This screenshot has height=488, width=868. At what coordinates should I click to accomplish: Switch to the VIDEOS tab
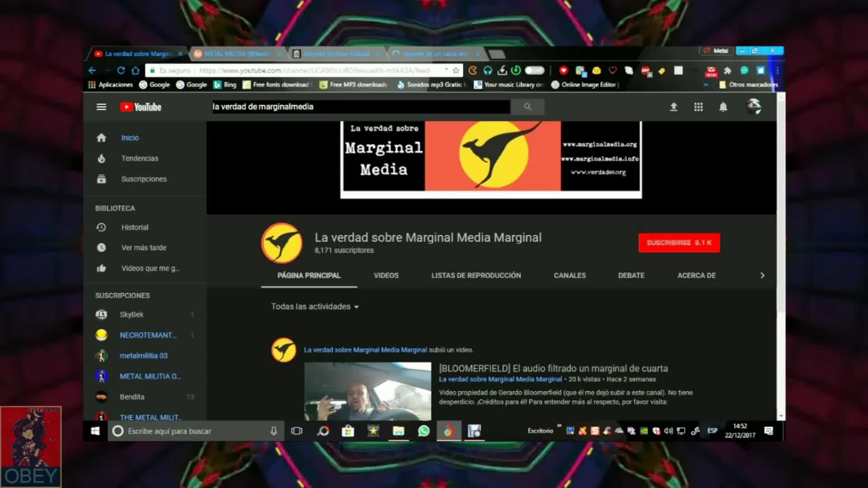pos(386,275)
